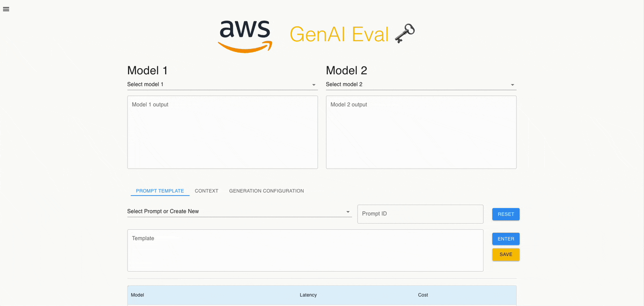
Task: Expand the Select model 2 dropdown
Action: [x=421, y=85]
